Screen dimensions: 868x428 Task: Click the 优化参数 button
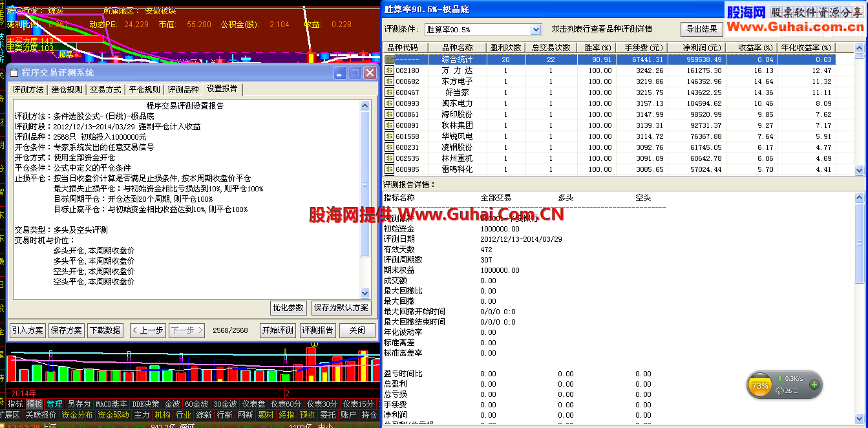pos(288,308)
